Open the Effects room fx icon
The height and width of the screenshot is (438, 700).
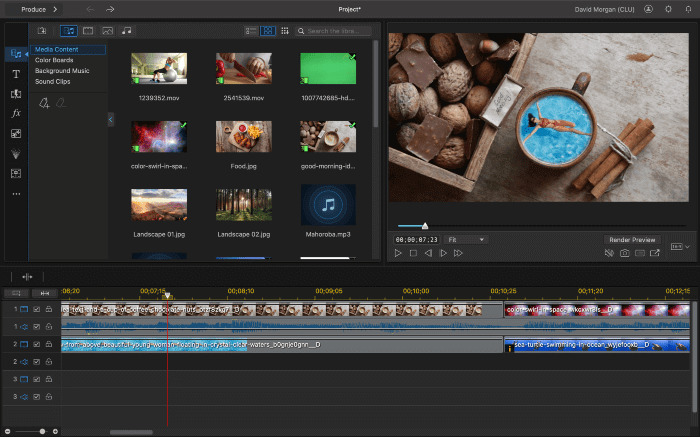[x=16, y=113]
